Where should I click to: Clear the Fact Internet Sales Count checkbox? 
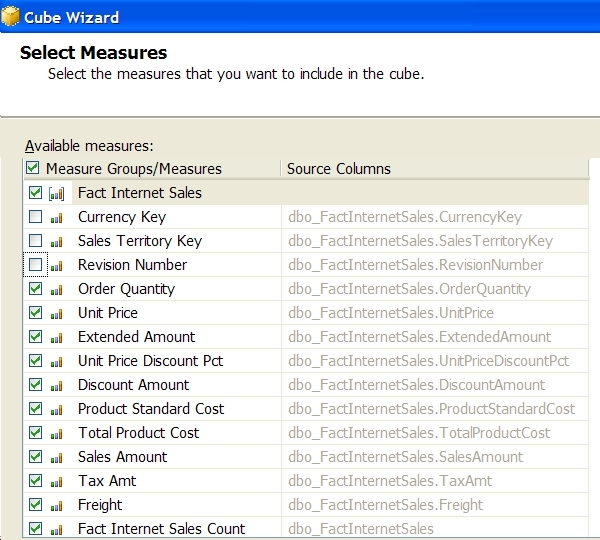pyautogui.click(x=35, y=529)
